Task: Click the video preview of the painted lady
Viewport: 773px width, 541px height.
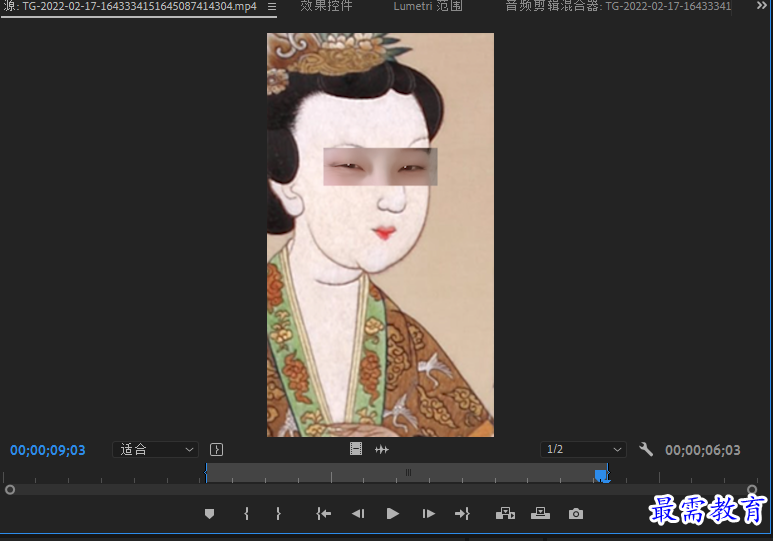Action: point(380,235)
